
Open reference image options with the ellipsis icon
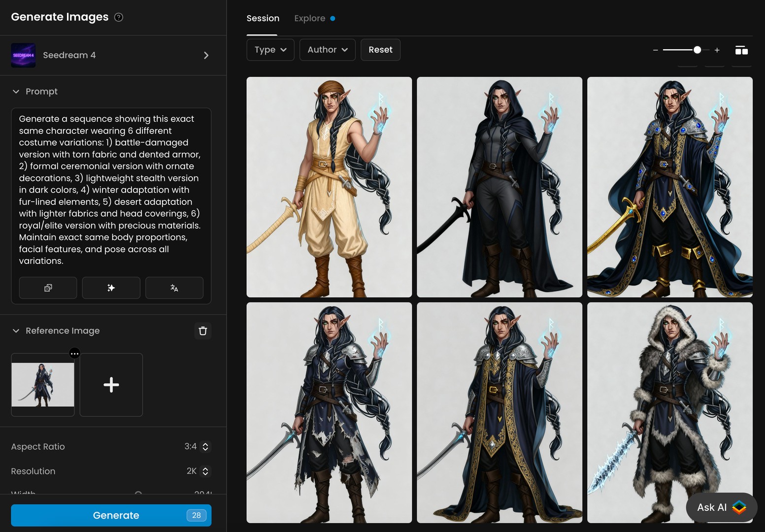pos(74,353)
